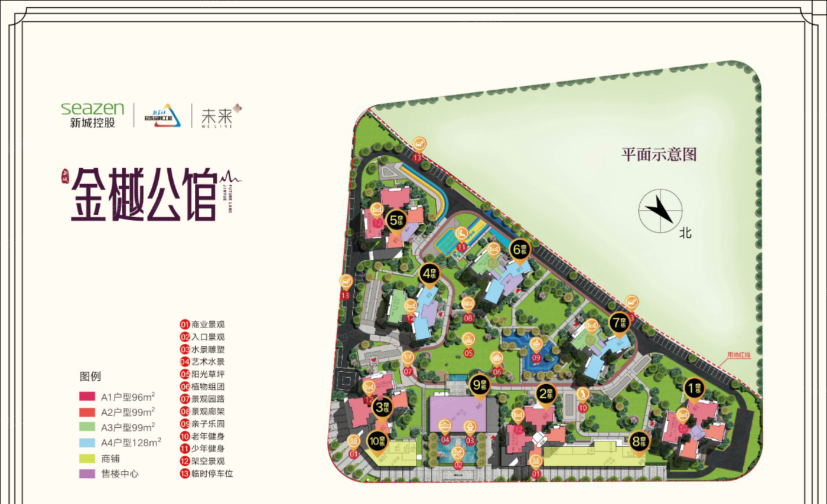The image size is (827, 504).
Task: Click the 12 pin next to 4栋
Action: coord(410,311)
